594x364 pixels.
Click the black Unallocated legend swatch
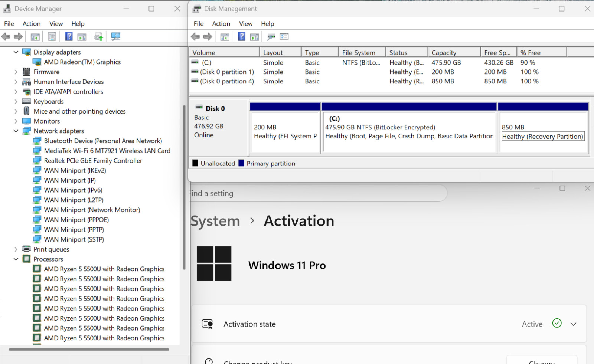(195, 163)
